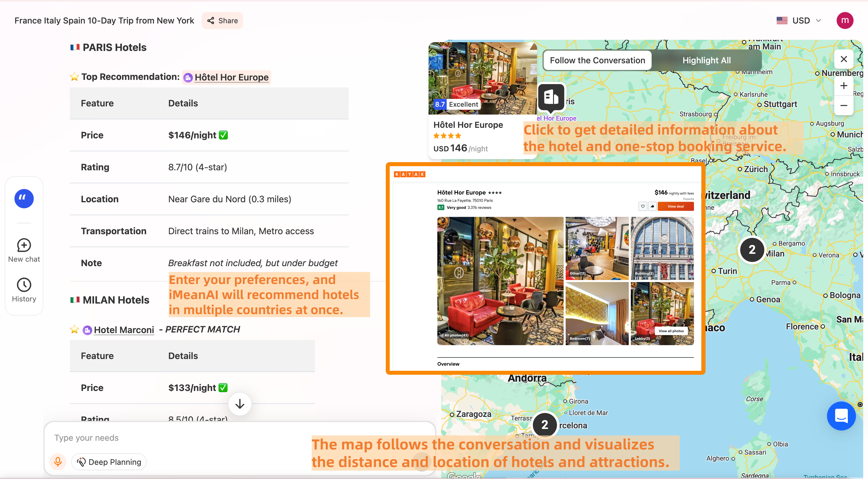Click the share icon next to the trip title

click(x=211, y=20)
